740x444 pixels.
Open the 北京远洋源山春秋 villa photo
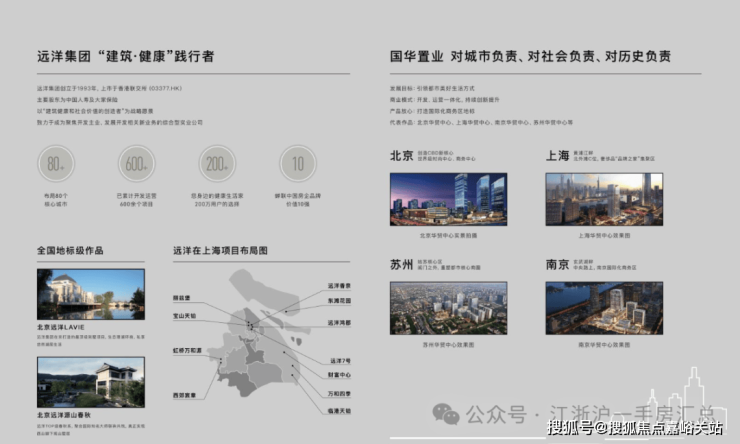[91, 382]
